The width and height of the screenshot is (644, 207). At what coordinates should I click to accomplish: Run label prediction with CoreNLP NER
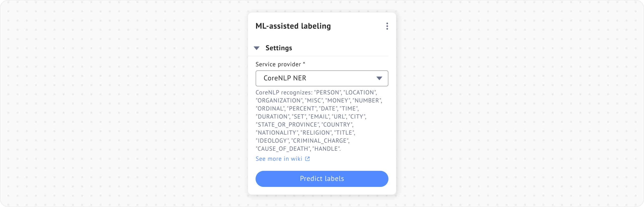click(322, 179)
